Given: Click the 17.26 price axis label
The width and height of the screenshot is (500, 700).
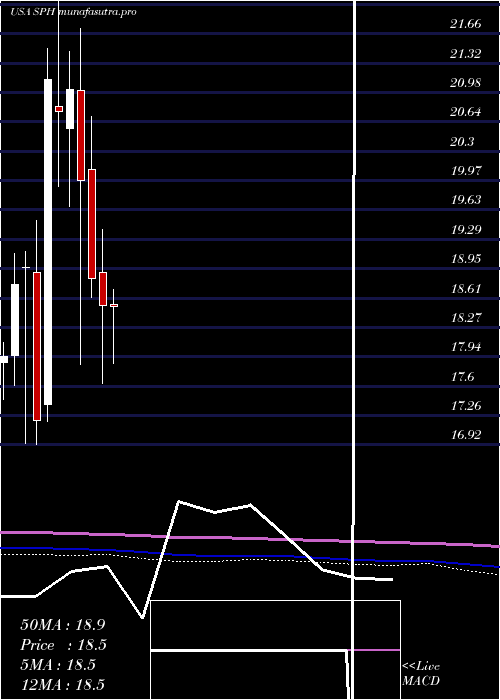Looking at the screenshot, I should point(466,405).
